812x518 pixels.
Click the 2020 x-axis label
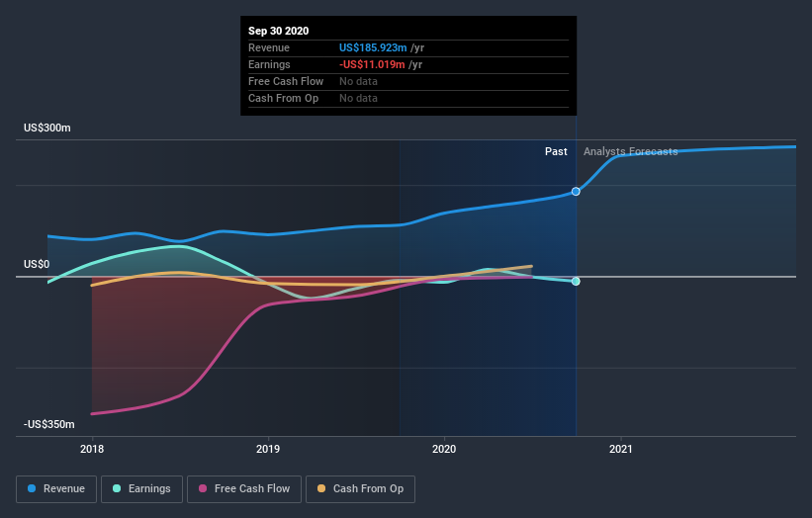[x=444, y=449]
